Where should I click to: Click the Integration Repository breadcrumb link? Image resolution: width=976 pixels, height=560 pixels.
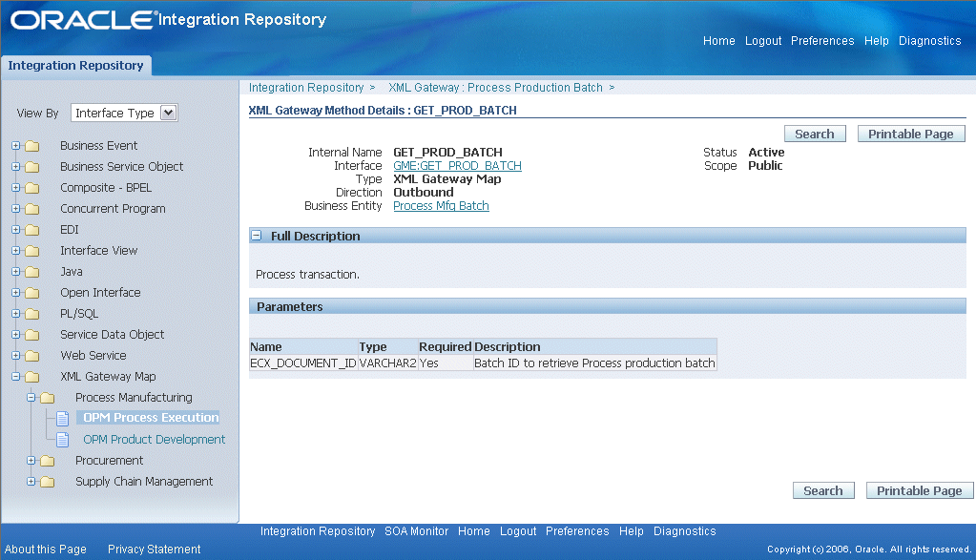tap(306, 88)
